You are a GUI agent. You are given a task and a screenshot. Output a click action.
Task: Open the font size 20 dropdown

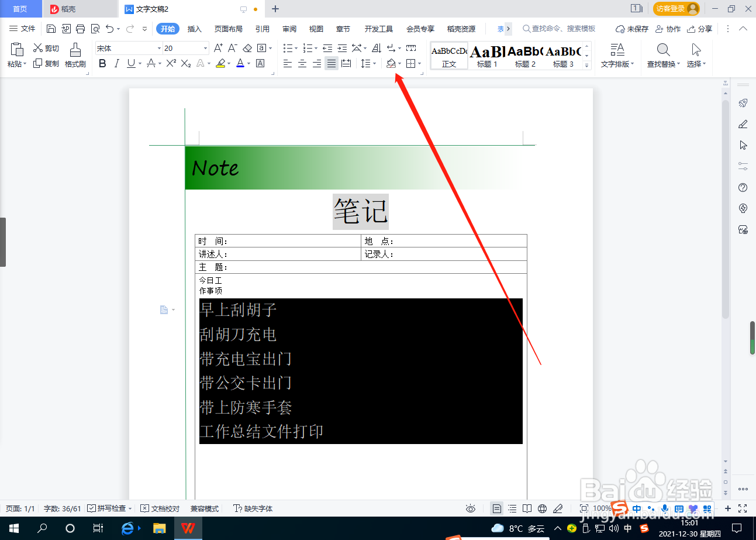[x=205, y=48]
